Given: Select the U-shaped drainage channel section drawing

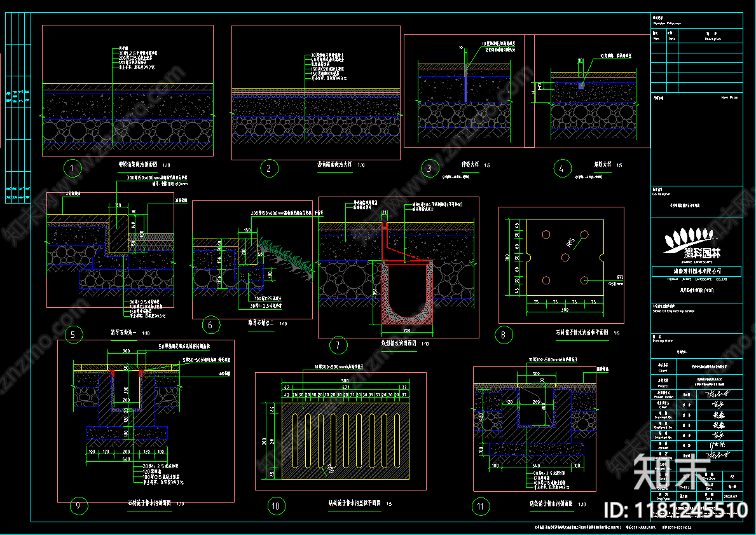Looking at the screenshot, I should coord(407,293).
